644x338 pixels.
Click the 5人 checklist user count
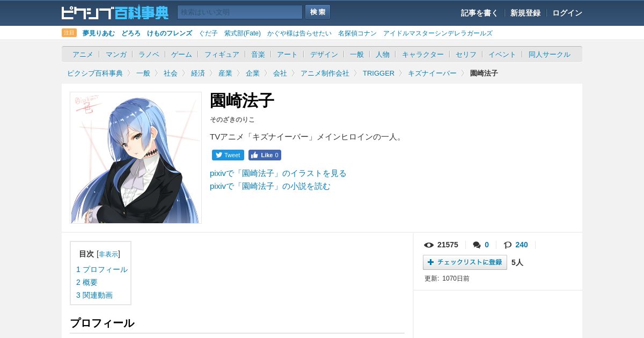517,262
